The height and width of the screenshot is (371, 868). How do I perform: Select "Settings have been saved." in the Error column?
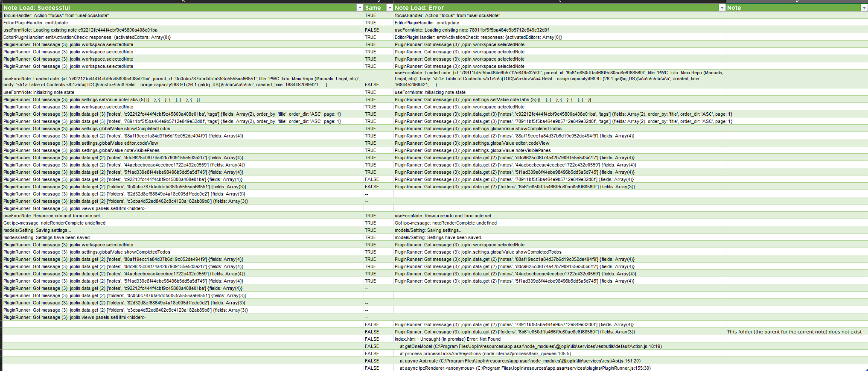(559, 237)
